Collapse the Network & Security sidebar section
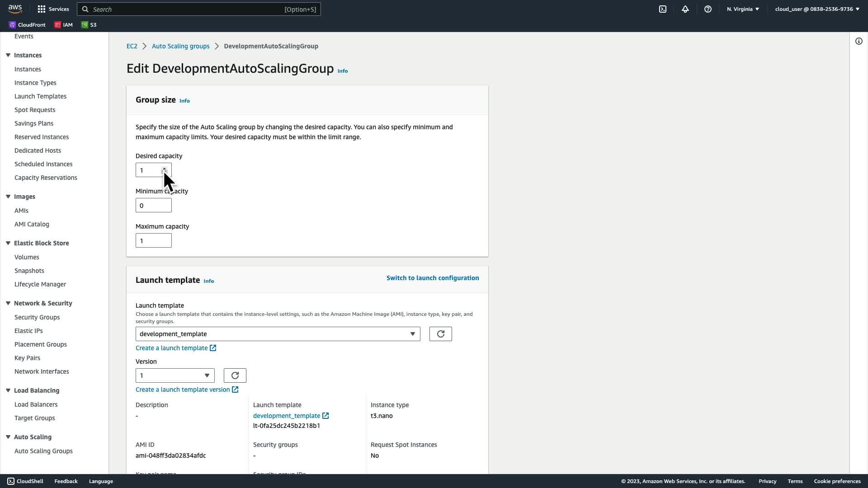Viewport: 868px width, 488px height. point(8,303)
